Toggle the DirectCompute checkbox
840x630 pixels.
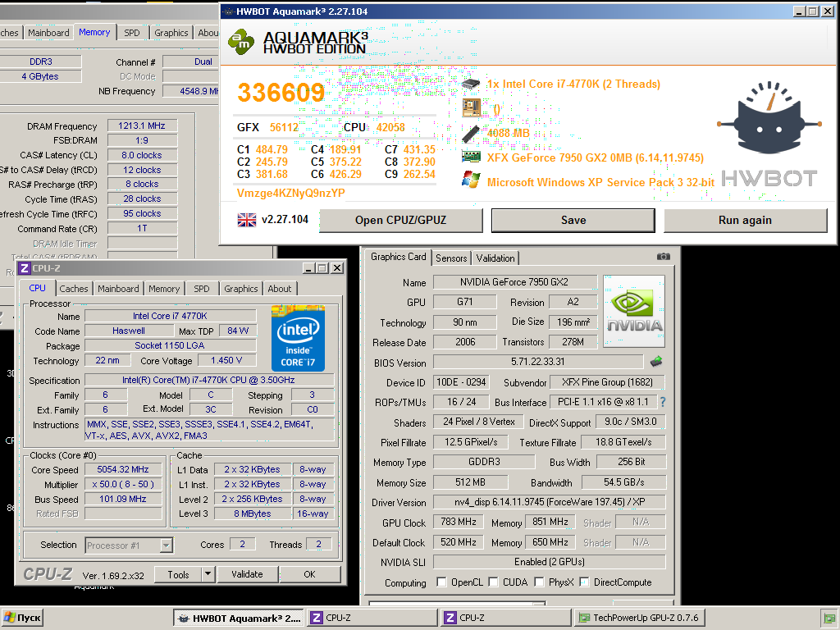[584, 582]
